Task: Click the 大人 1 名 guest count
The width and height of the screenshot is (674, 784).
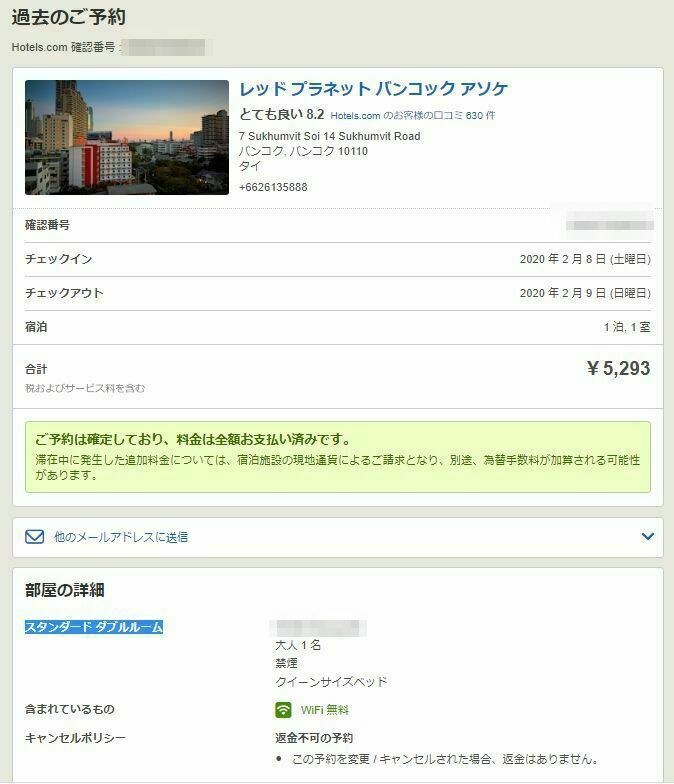Action: click(298, 645)
